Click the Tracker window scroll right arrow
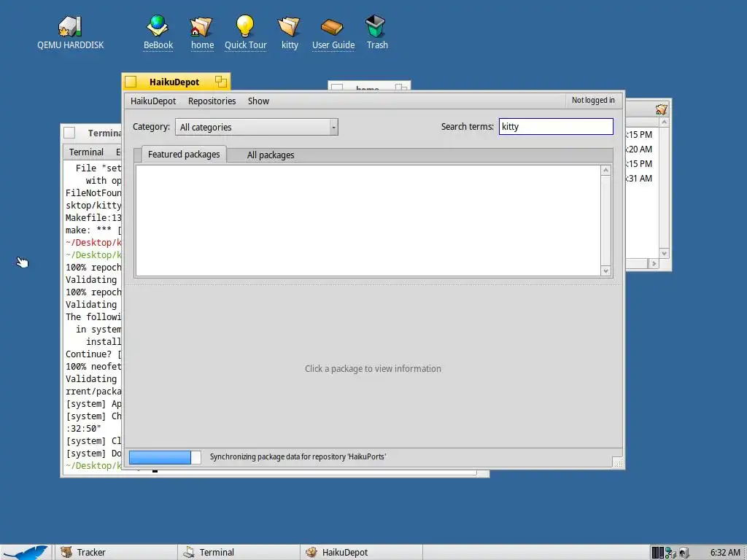This screenshot has width=747, height=560. click(x=654, y=263)
